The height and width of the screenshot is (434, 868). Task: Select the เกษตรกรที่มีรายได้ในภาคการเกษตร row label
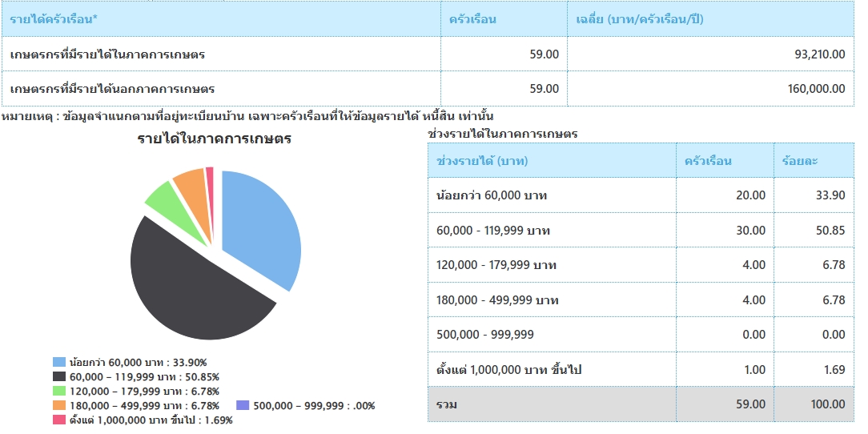107,54
